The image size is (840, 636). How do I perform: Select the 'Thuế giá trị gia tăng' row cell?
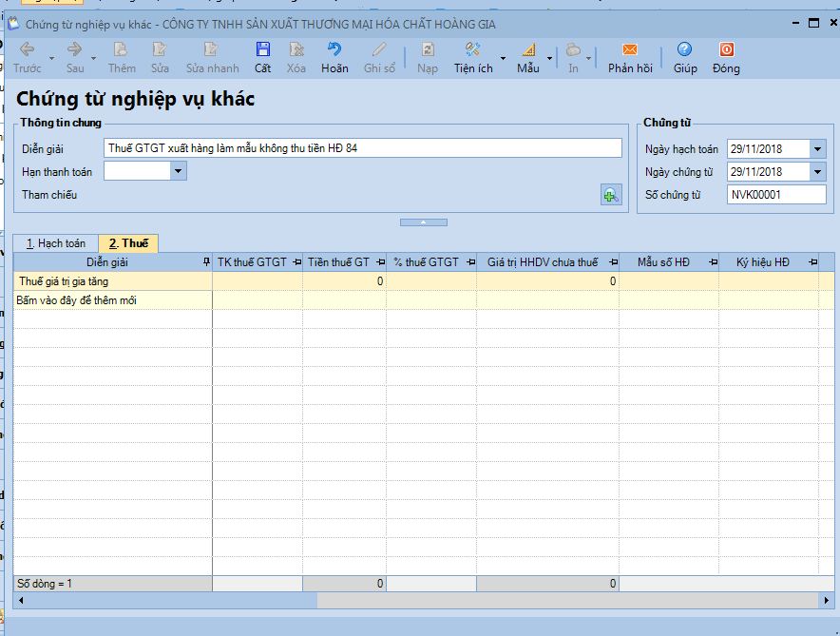tap(113, 281)
